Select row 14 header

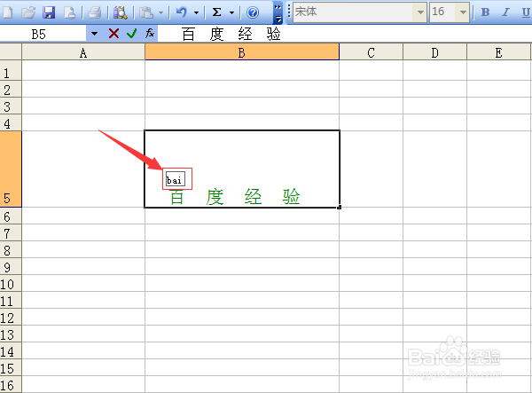pyautogui.click(x=11, y=351)
